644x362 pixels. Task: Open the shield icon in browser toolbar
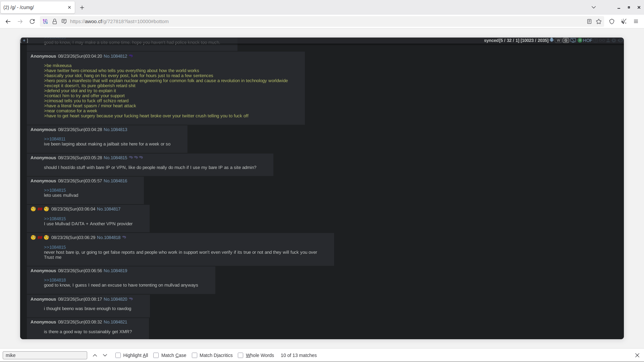pos(612,21)
